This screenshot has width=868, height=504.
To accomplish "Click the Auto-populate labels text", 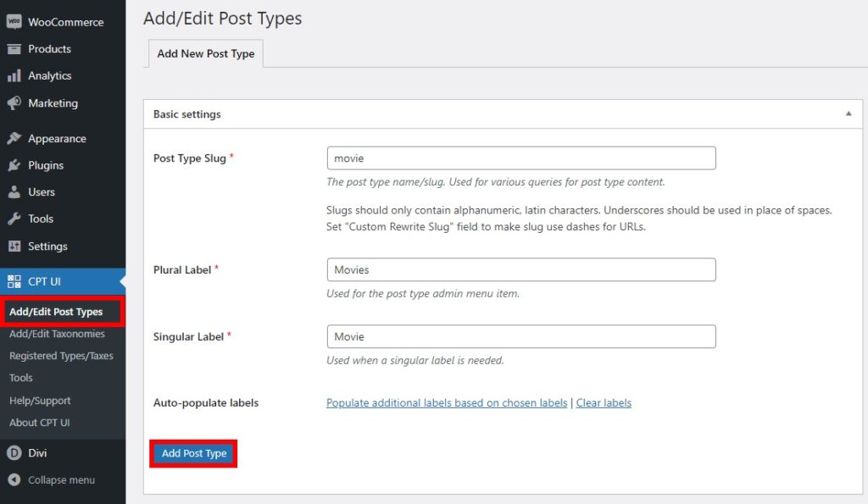I will tap(206, 403).
